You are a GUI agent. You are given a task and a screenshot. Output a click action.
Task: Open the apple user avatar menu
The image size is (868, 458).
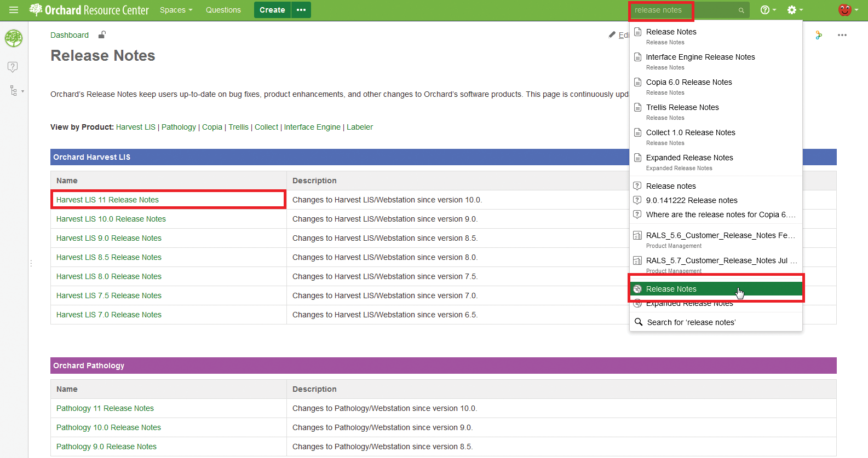tap(848, 10)
